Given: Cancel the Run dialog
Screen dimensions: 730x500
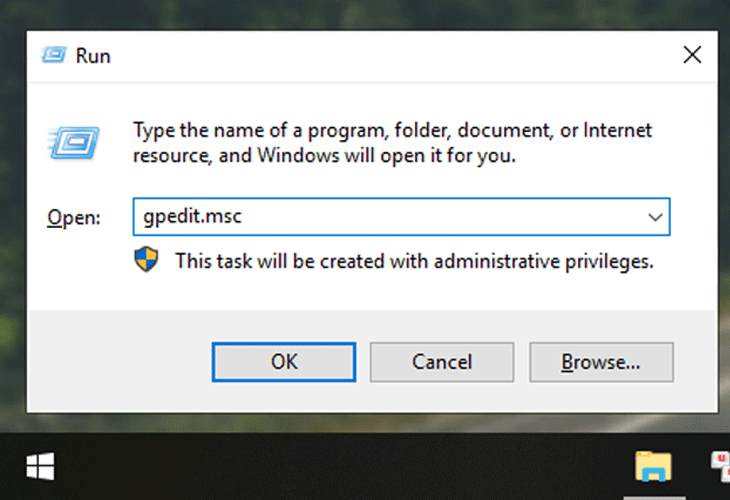Looking at the screenshot, I should (x=442, y=362).
